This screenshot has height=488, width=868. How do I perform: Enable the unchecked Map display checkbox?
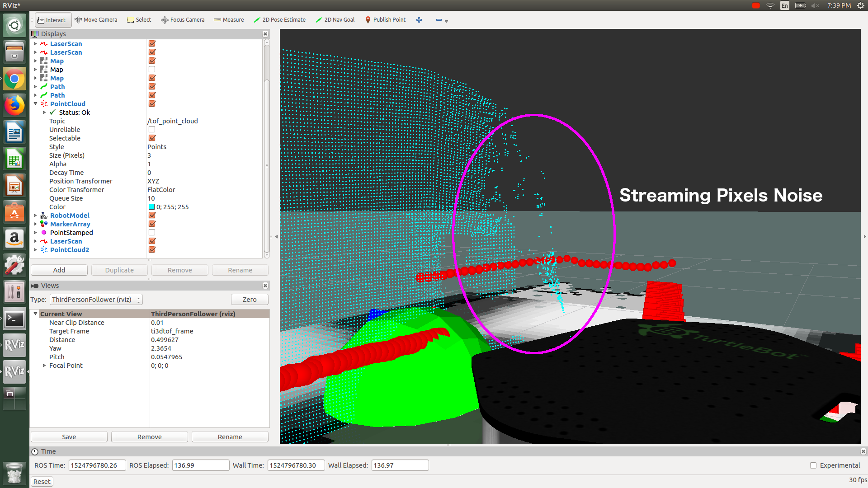click(x=152, y=70)
